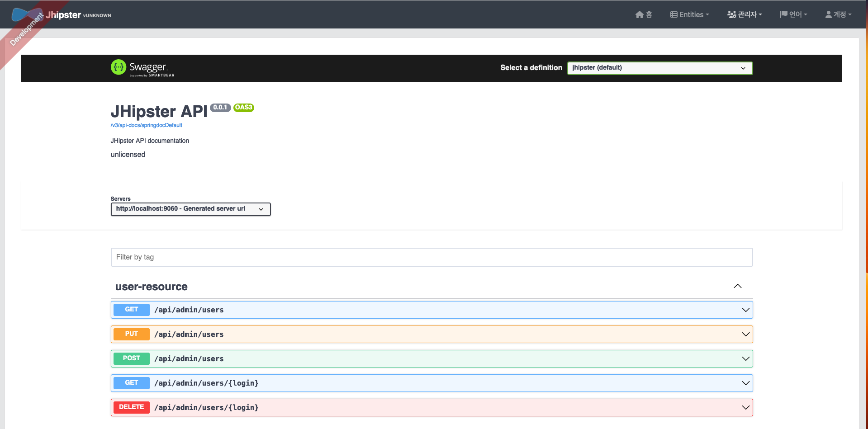
Task: Click the OAS3 badge
Action: (x=244, y=108)
